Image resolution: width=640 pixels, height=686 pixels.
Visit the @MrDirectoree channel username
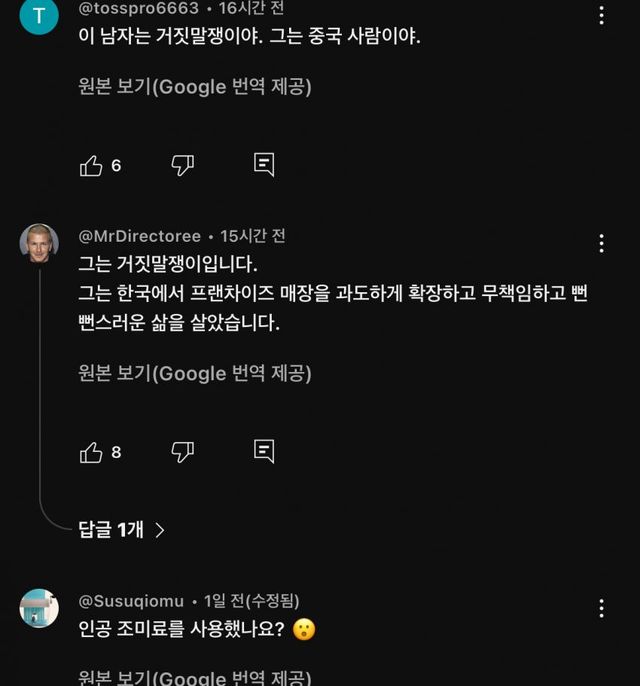(139, 236)
